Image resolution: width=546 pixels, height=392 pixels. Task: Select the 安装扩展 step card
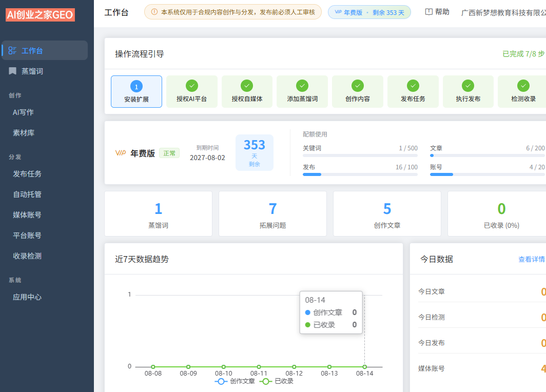tap(136, 91)
